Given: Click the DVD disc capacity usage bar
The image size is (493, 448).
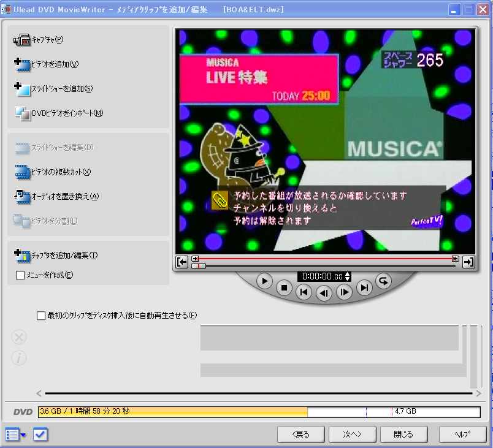Looking at the screenshot, I should [259, 412].
